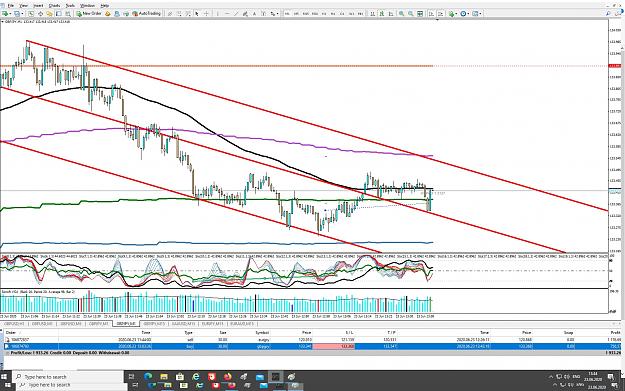The image size is (625, 391).
Task: Select the M15 timeframe button
Action: pyautogui.click(x=306, y=14)
